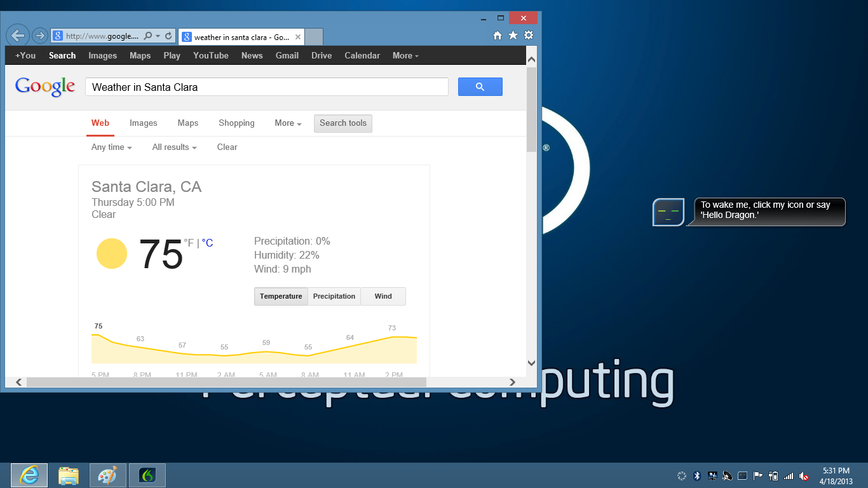The width and height of the screenshot is (868, 488).
Task: Open the browser Home icon
Action: coord(498,36)
